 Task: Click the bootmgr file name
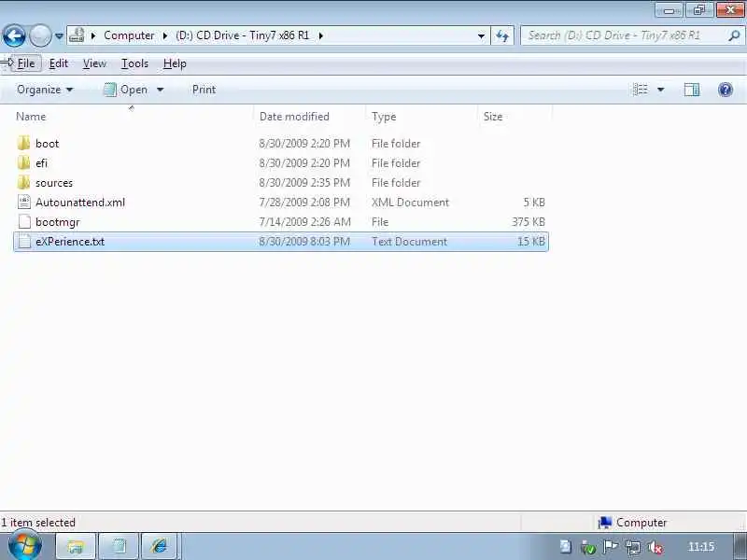(58, 222)
